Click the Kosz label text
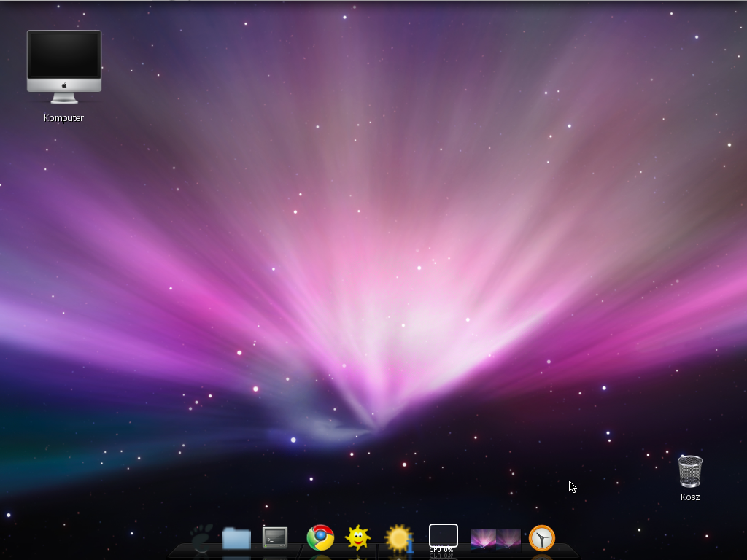Viewport: 747px width, 560px height. (x=690, y=497)
